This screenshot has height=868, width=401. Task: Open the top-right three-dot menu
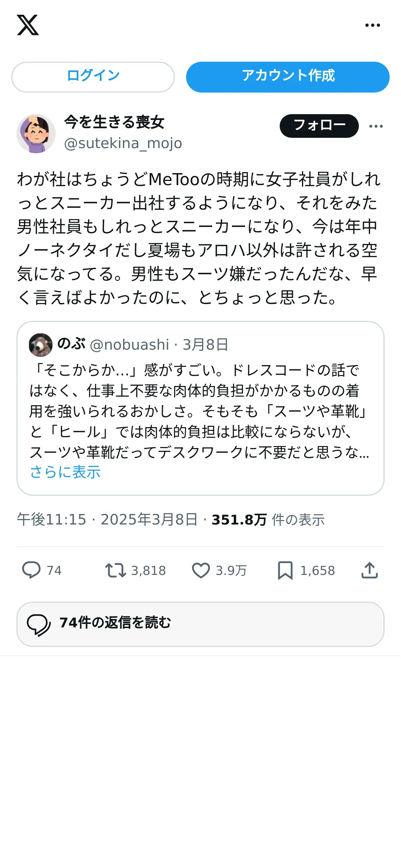tap(373, 25)
